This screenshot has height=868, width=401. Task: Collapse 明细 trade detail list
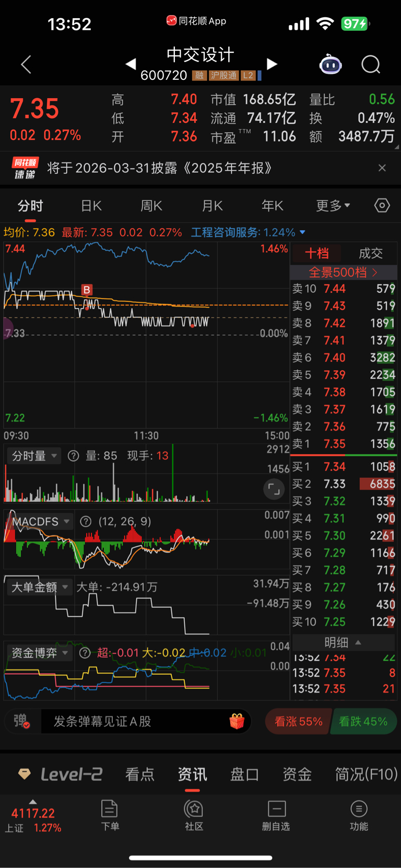[x=343, y=642]
